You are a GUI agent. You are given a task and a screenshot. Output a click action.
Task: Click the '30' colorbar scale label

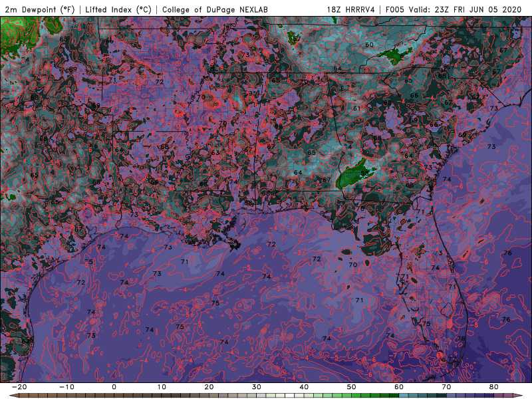[257, 387]
